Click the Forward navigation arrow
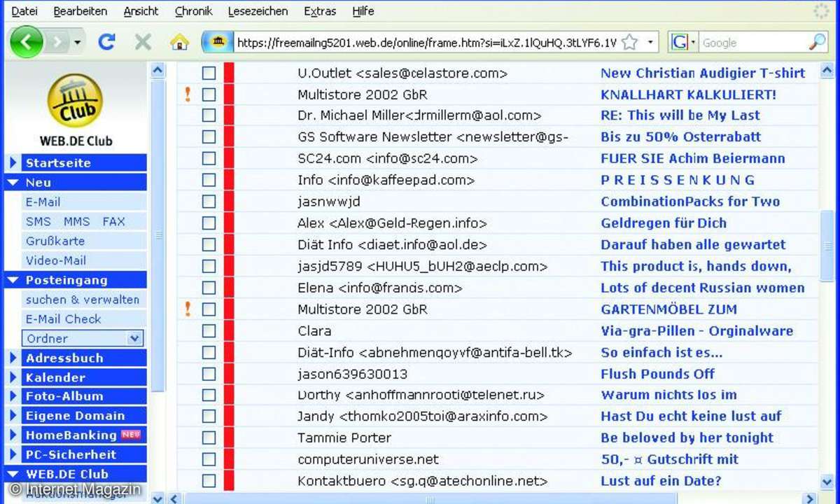Viewport: 840px width, 504px height. [58, 43]
